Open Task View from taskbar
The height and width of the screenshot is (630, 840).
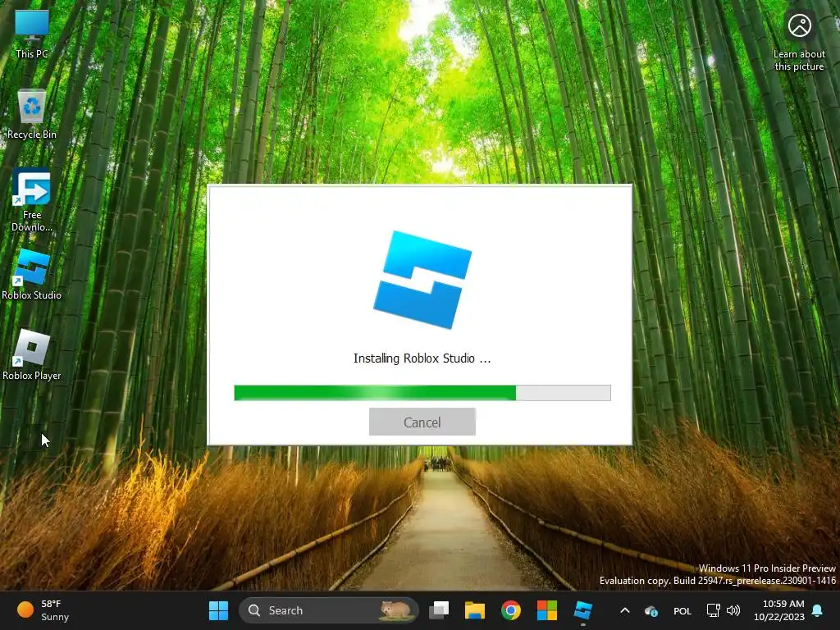(x=440, y=610)
